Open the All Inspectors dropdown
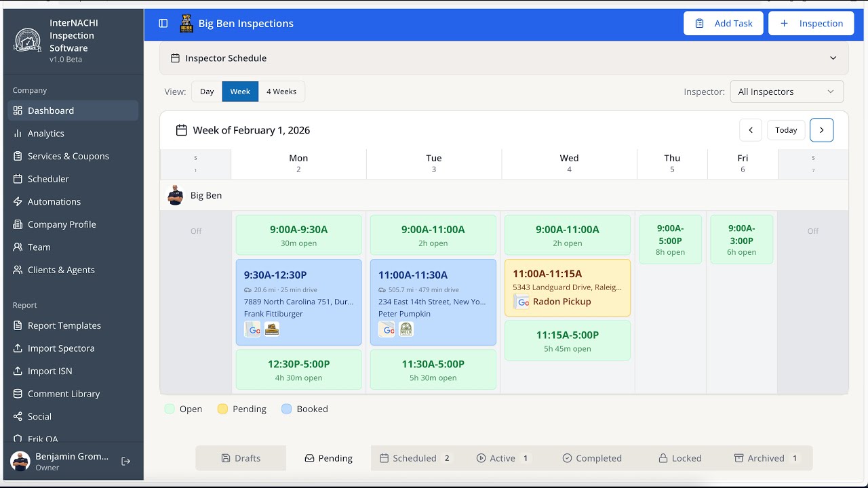The width and height of the screenshot is (868, 488). tap(787, 91)
